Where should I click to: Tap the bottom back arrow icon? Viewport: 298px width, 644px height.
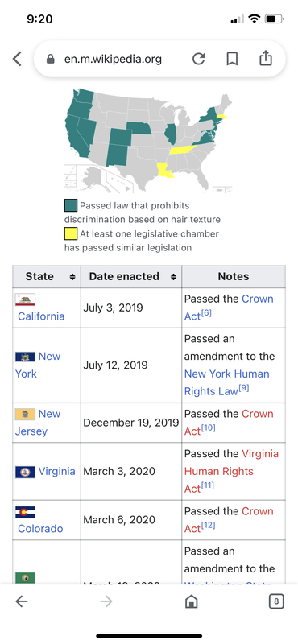pyautogui.click(x=22, y=601)
